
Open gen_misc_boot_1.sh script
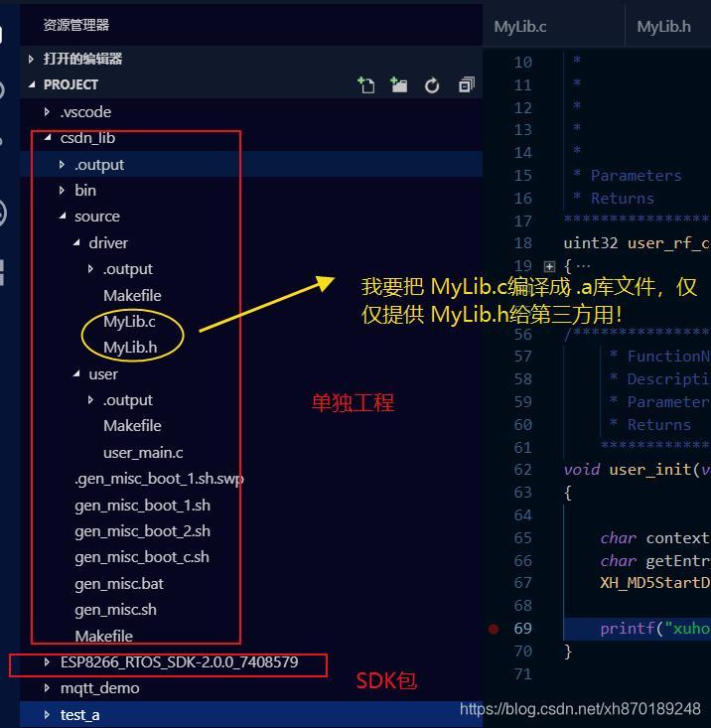tap(142, 506)
